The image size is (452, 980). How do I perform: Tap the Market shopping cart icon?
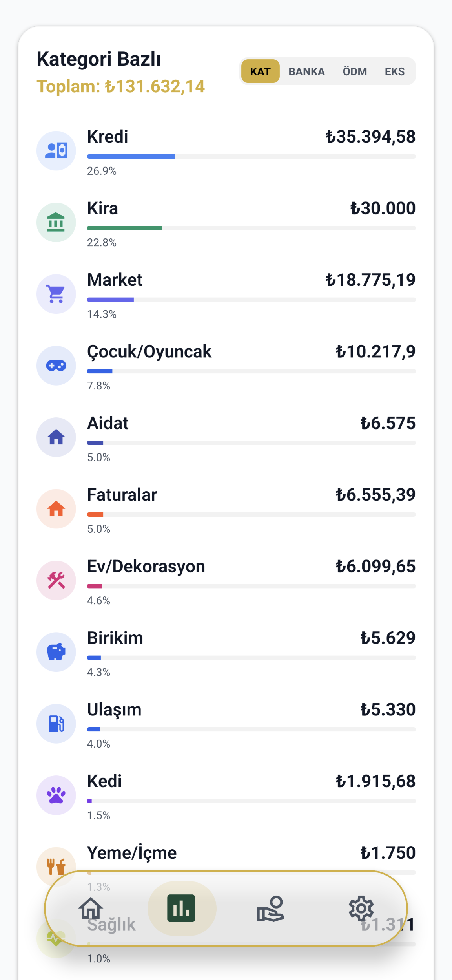[56, 294]
